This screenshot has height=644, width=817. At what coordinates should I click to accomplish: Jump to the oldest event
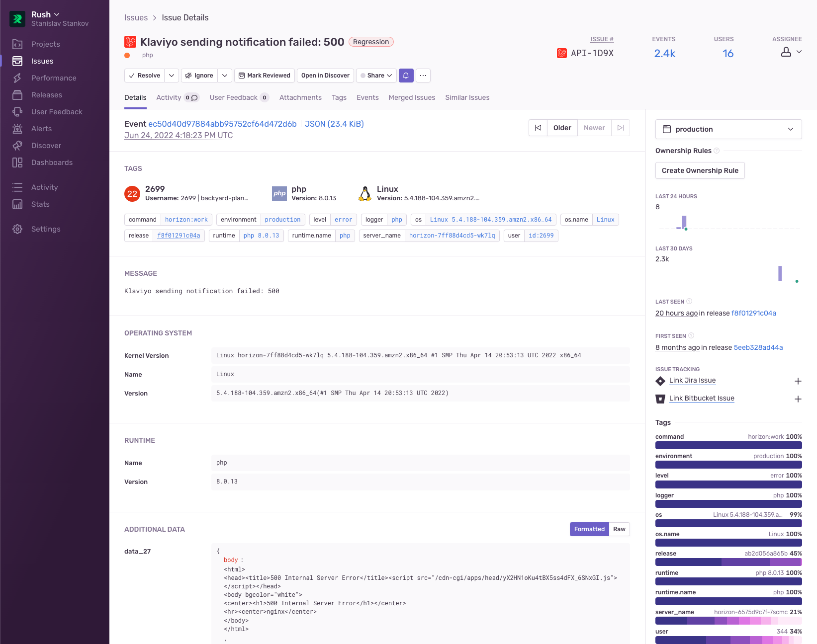click(538, 128)
